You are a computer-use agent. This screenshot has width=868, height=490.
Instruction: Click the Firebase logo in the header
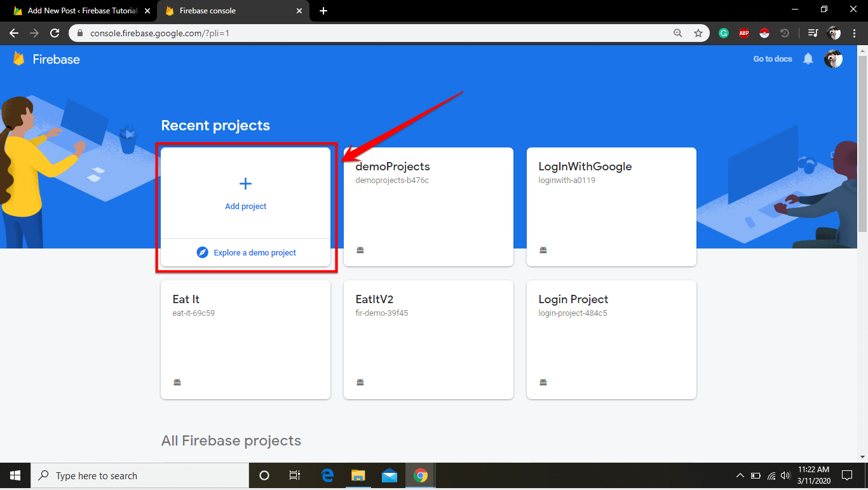click(x=19, y=59)
